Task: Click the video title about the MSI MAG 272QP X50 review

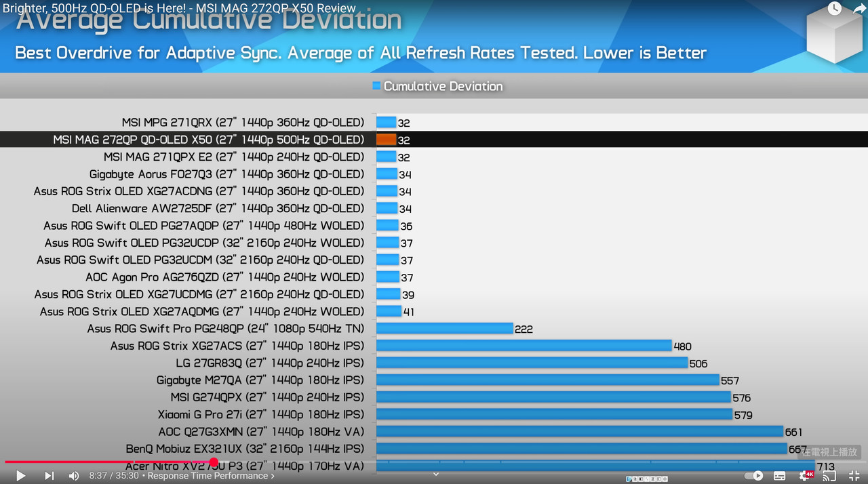Action: [x=179, y=8]
